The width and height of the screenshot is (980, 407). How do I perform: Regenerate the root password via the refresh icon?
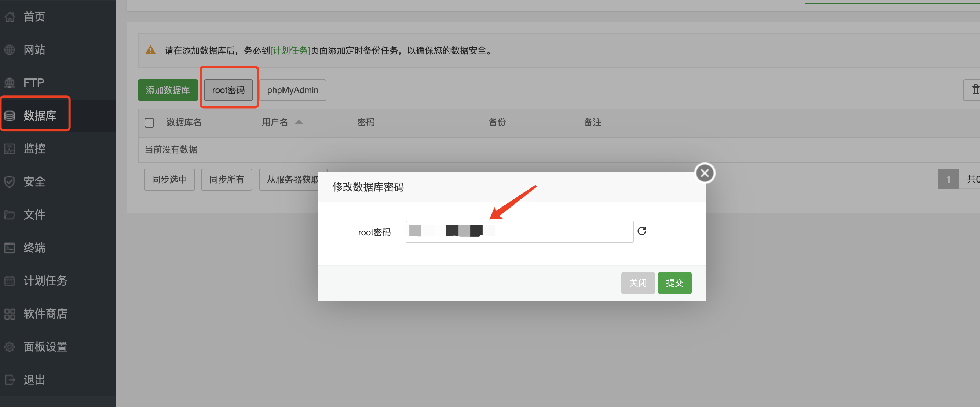pyautogui.click(x=641, y=231)
